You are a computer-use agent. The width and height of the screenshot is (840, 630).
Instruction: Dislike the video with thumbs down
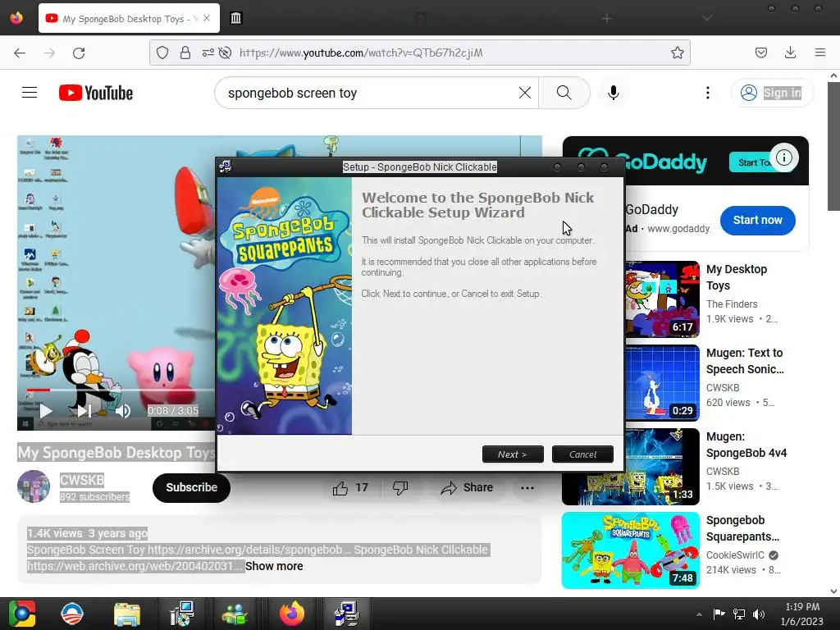(400, 487)
